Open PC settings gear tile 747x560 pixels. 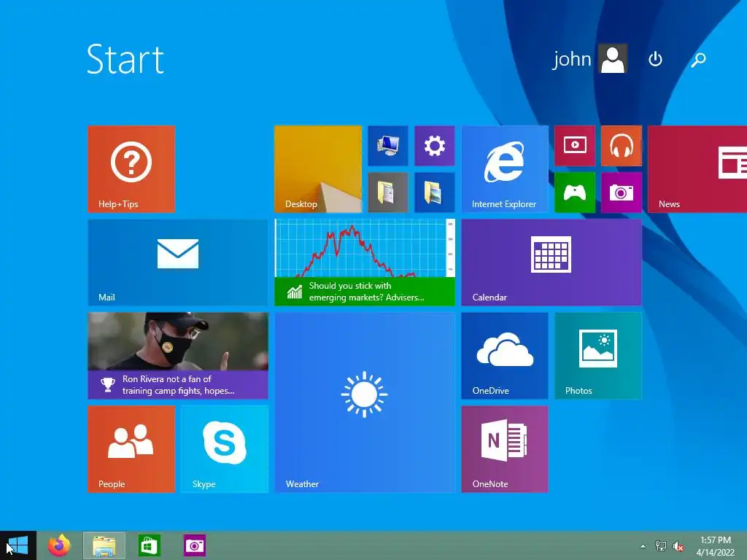coord(435,146)
